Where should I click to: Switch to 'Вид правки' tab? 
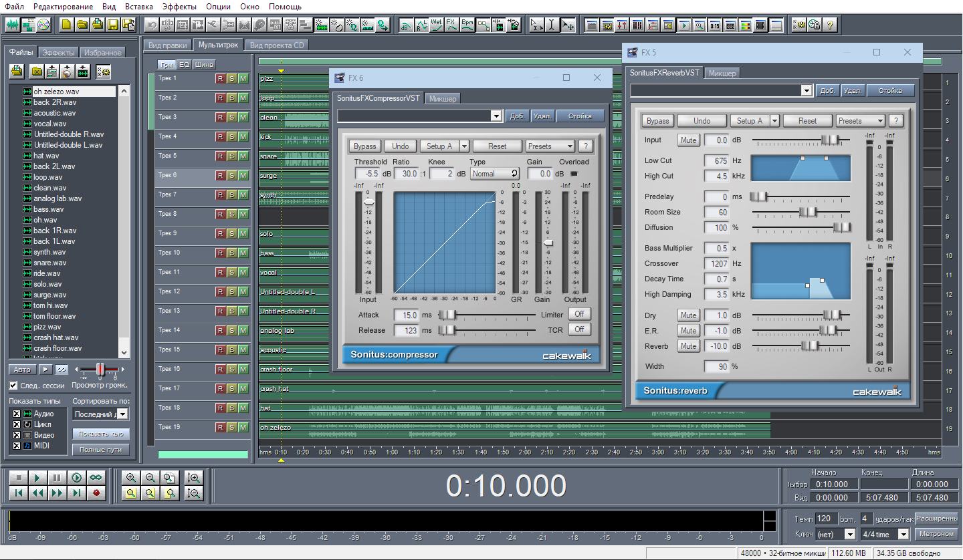(167, 45)
